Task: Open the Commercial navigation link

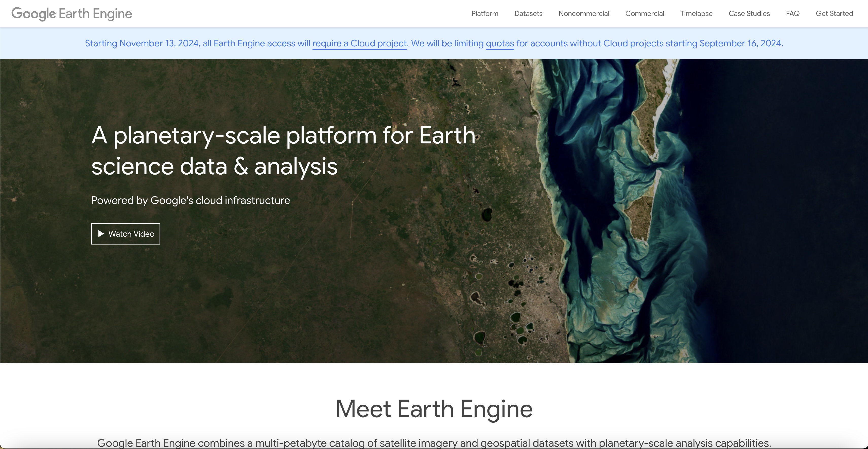Action: coord(645,13)
